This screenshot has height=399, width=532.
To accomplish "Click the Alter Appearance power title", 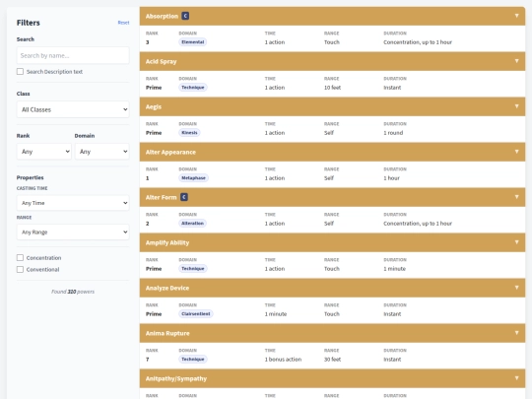I will click(x=170, y=153).
